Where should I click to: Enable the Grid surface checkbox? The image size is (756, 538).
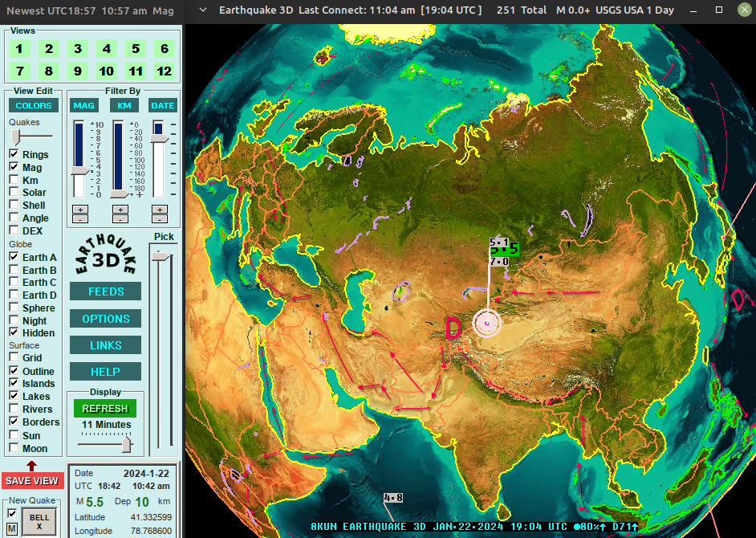pyautogui.click(x=14, y=357)
